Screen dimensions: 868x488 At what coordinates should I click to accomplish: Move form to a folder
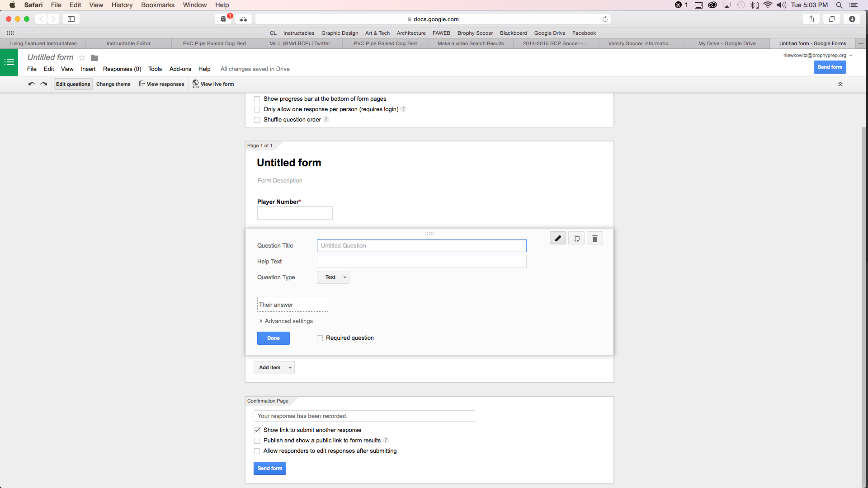click(x=94, y=58)
